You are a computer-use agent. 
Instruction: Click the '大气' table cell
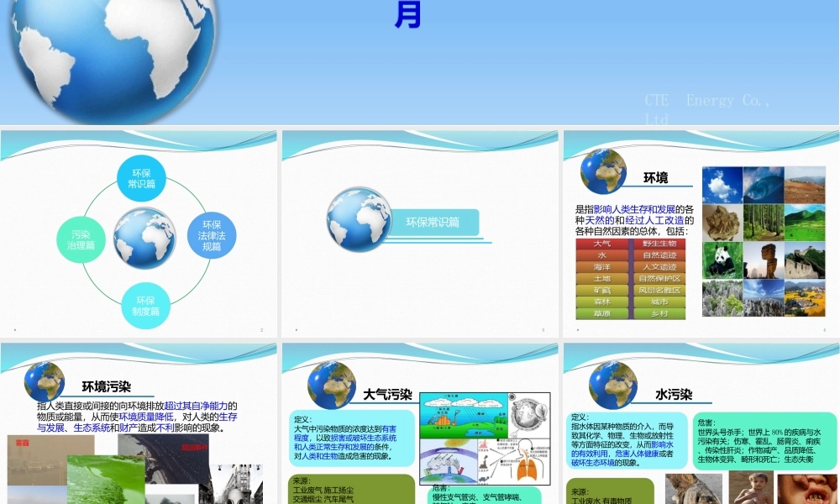(x=602, y=244)
